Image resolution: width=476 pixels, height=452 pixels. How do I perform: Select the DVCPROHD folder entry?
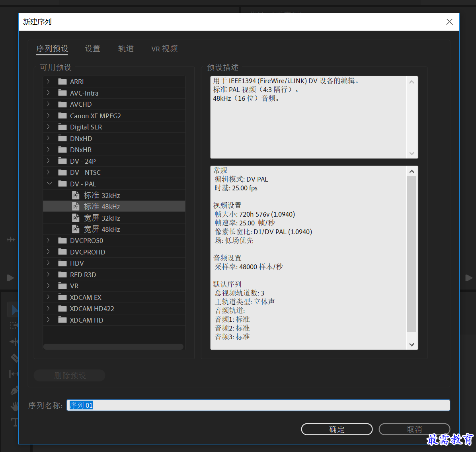coord(114,252)
